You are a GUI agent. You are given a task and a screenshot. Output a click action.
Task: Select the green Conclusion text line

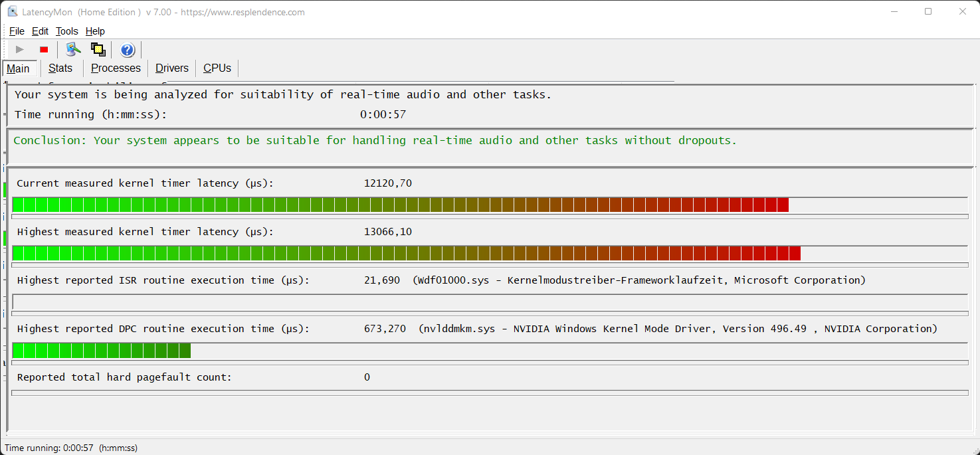point(375,141)
